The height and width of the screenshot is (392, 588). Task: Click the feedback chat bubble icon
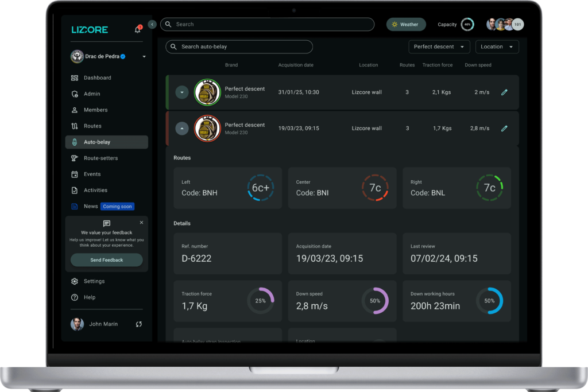pyautogui.click(x=107, y=224)
